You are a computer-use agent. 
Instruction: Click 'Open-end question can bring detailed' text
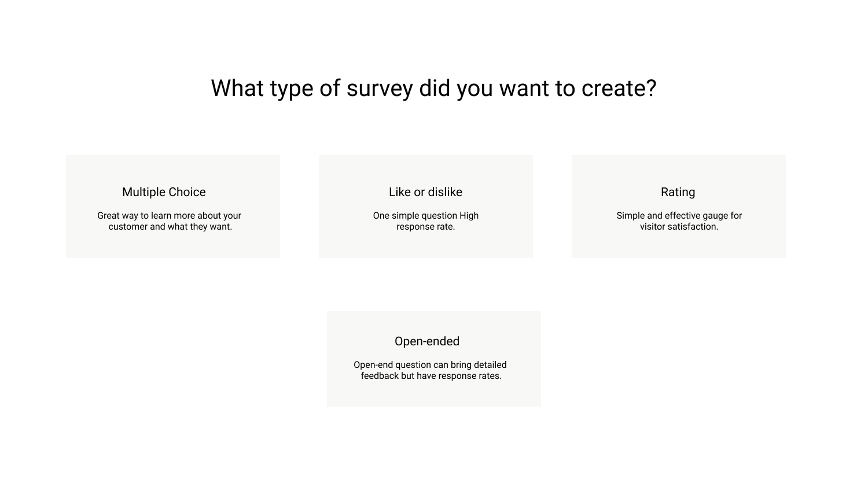click(x=430, y=365)
